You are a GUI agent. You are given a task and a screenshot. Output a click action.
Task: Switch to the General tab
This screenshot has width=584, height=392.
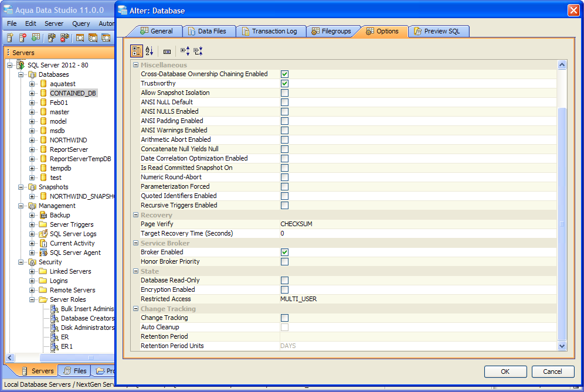coord(156,31)
